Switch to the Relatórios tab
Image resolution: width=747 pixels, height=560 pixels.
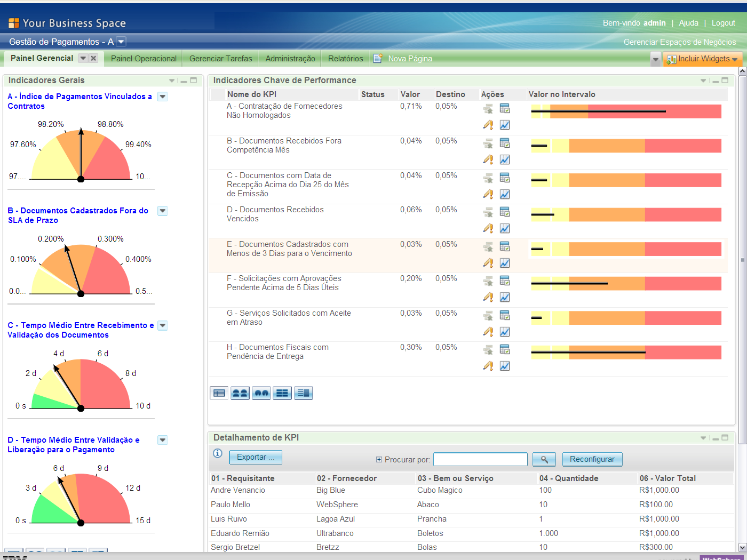pos(345,59)
